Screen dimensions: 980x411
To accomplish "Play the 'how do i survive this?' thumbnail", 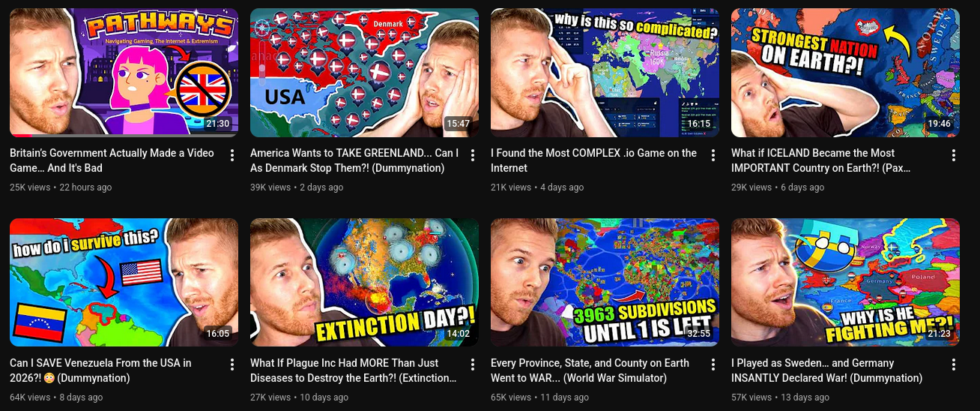I will 124,283.
